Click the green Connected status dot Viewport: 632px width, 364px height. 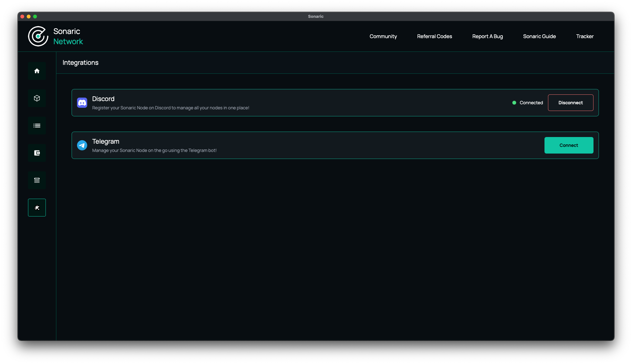[514, 103]
